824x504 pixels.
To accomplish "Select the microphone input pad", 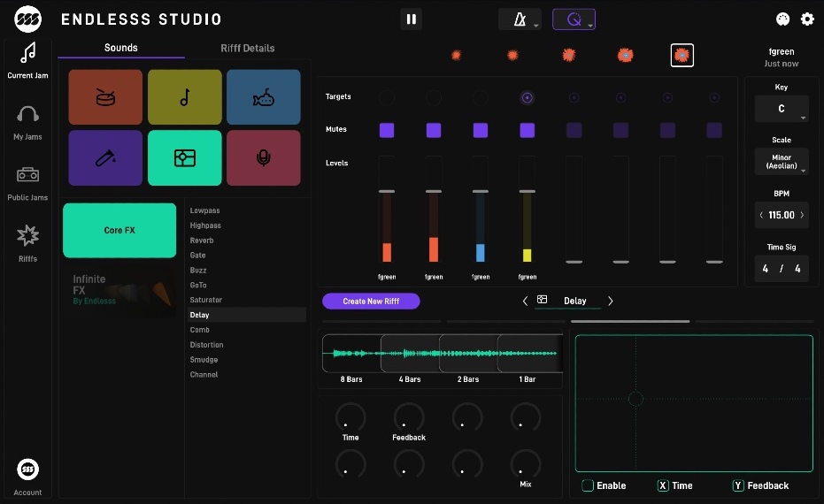I will tap(263, 158).
